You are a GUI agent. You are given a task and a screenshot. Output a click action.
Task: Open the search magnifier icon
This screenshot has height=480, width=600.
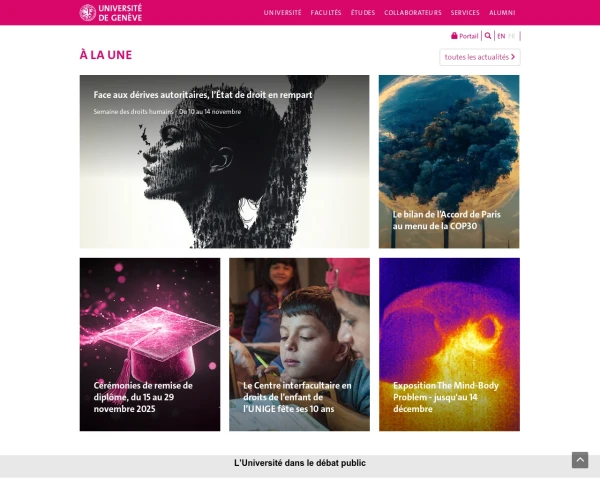(x=488, y=36)
